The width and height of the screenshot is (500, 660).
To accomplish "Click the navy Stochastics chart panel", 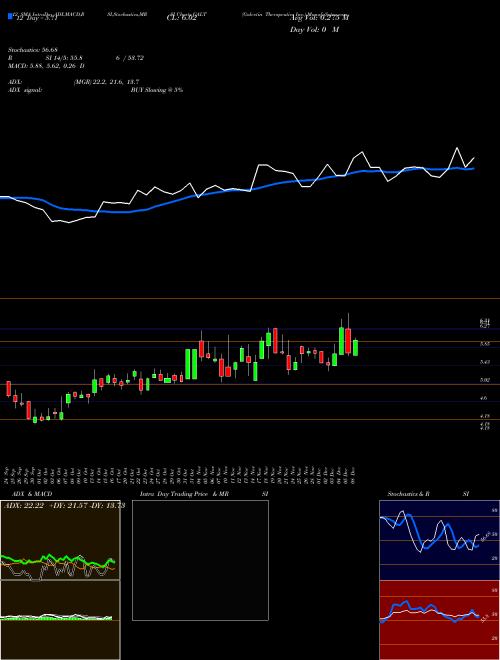I will pos(439,540).
